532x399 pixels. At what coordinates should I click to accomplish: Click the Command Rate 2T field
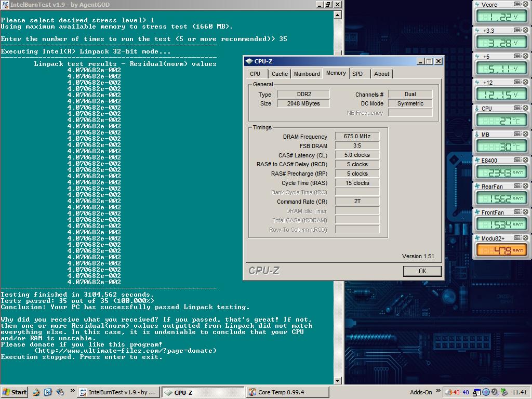pyautogui.click(x=357, y=201)
